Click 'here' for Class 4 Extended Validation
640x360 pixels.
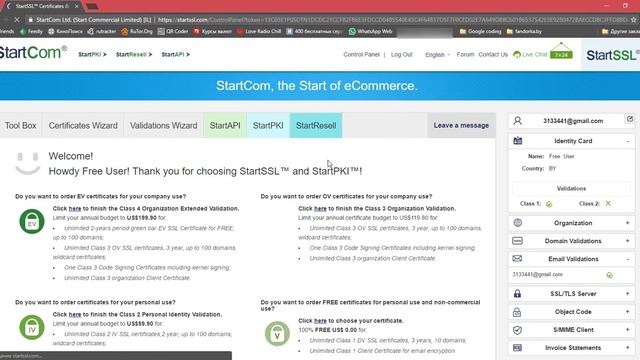75,209
